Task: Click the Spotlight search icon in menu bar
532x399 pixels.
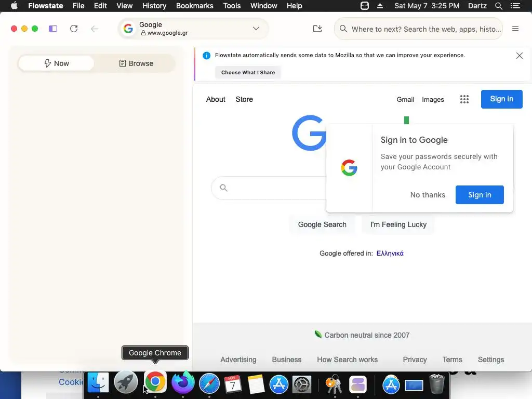Action: coord(498,6)
